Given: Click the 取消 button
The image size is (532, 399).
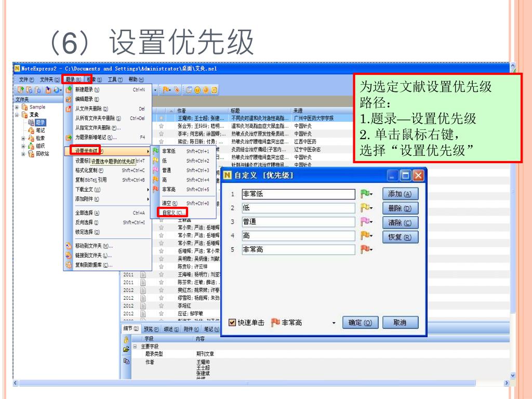Looking at the screenshot, I should [x=401, y=323].
